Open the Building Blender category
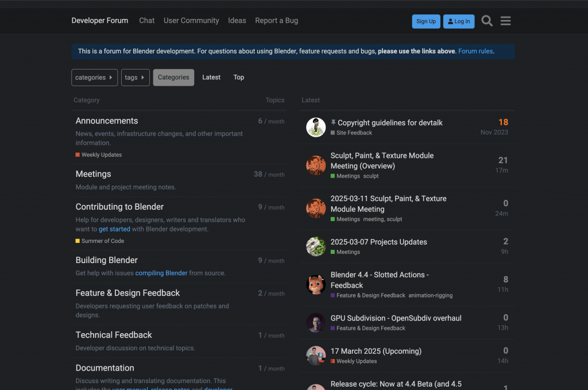Screen dimensions: 588x390 tap(106, 260)
